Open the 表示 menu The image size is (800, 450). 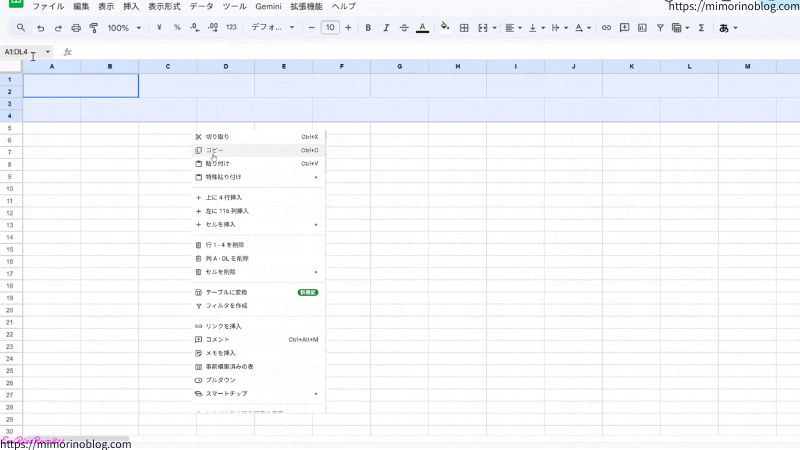pyautogui.click(x=106, y=7)
